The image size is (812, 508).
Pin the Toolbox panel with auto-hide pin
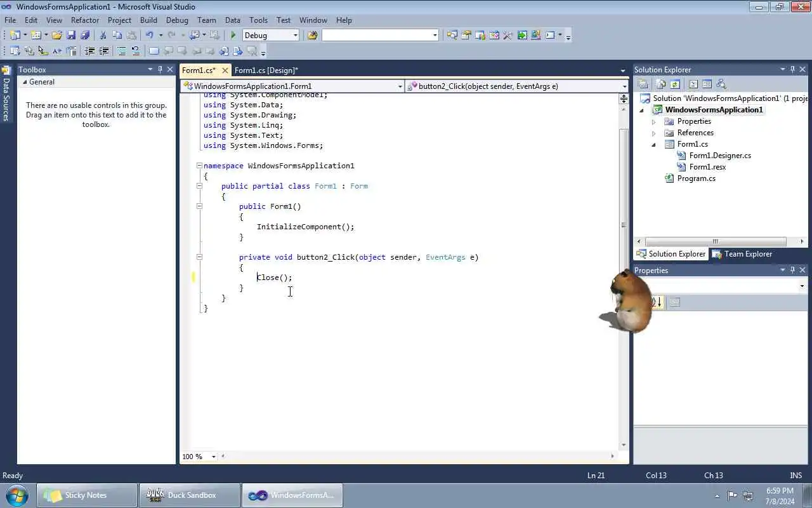pyautogui.click(x=160, y=69)
